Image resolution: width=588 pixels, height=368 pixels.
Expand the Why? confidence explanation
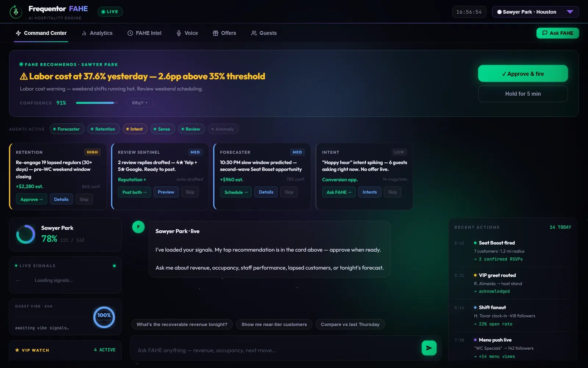coord(140,103)
